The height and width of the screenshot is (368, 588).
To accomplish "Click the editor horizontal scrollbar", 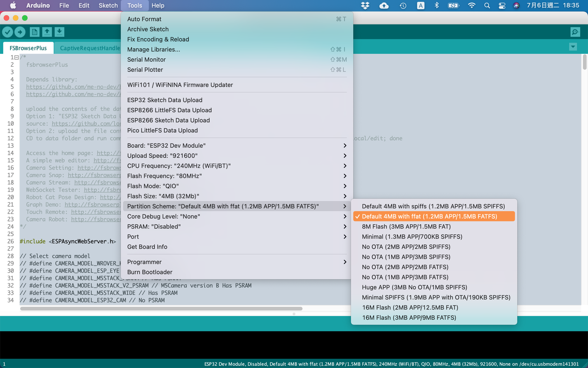I will tap(161, 308).
